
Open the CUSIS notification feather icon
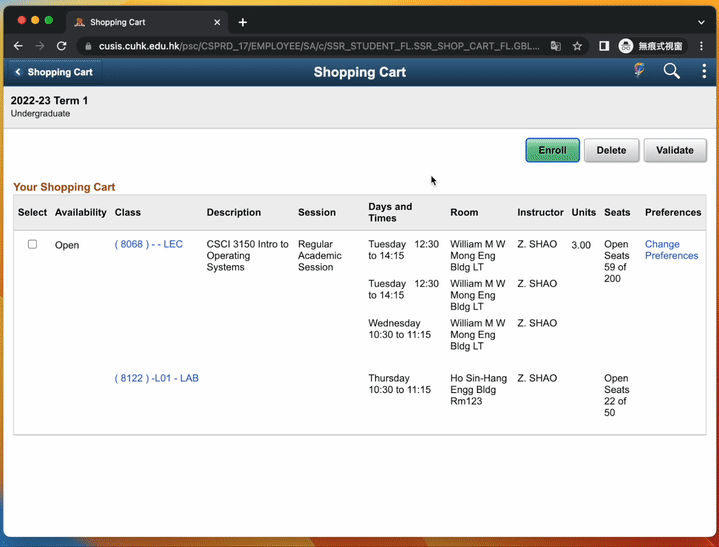coord(639,71)
